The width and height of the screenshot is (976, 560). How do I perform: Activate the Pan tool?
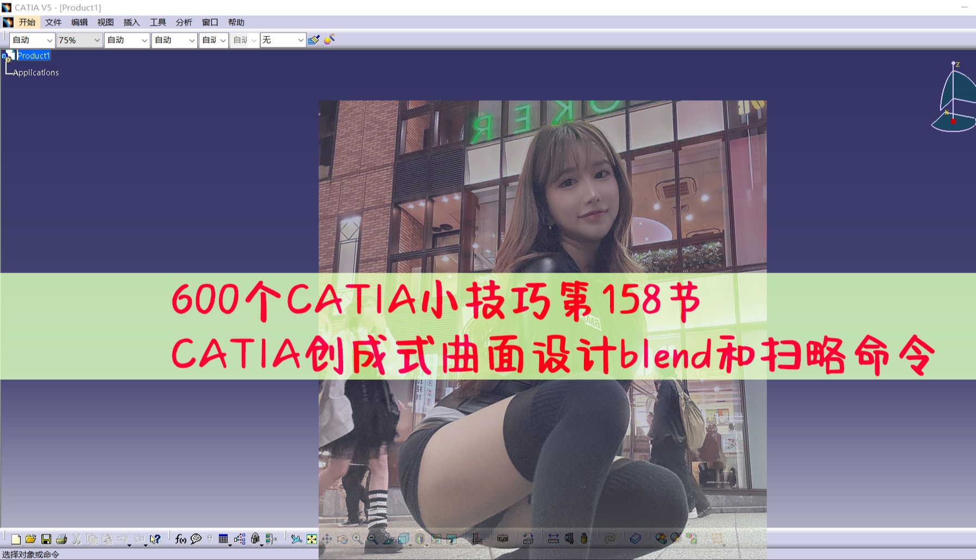coord(327,539)
